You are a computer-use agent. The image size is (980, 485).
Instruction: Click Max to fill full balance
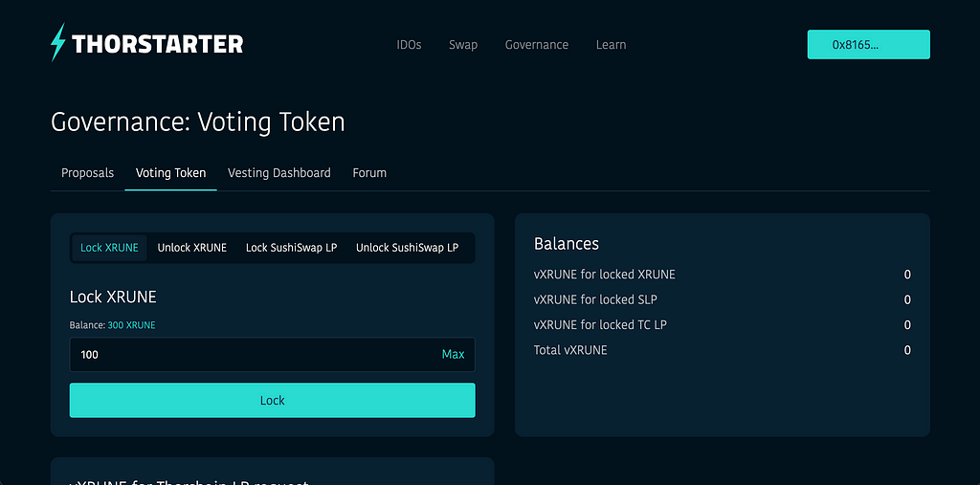tap(453, 354)
